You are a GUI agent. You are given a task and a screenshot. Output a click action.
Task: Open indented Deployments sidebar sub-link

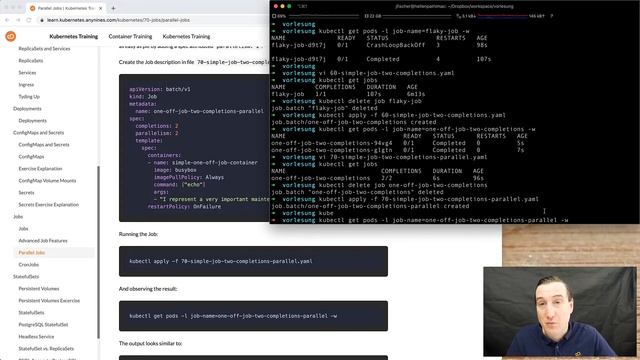pyautogui.click(x=33, y=120)
